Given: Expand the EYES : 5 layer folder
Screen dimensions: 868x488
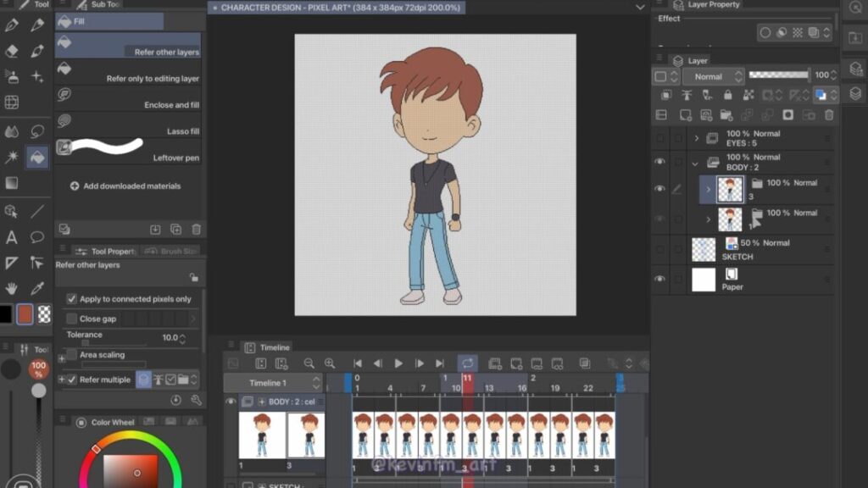Looking at the screenshot, I should coord(697,138).
